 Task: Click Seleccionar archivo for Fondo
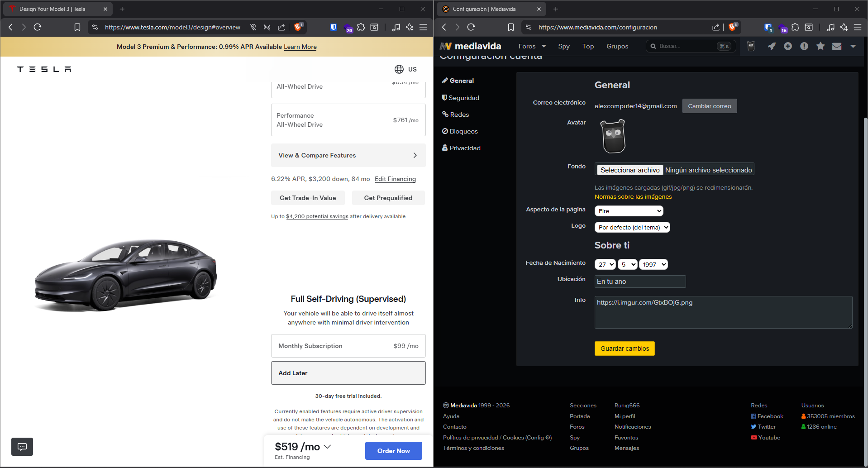pos(630,170)
